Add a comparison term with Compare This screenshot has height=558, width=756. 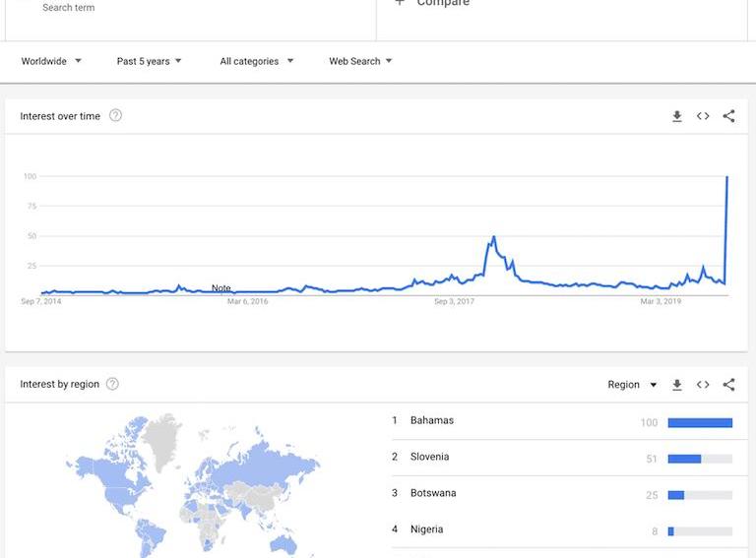click(432, 3)
